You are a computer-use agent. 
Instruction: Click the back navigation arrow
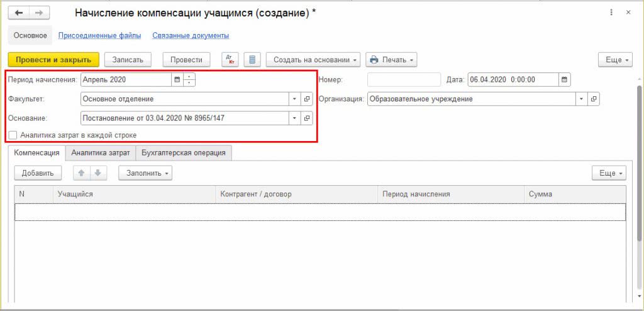click(x=19, y=13)
